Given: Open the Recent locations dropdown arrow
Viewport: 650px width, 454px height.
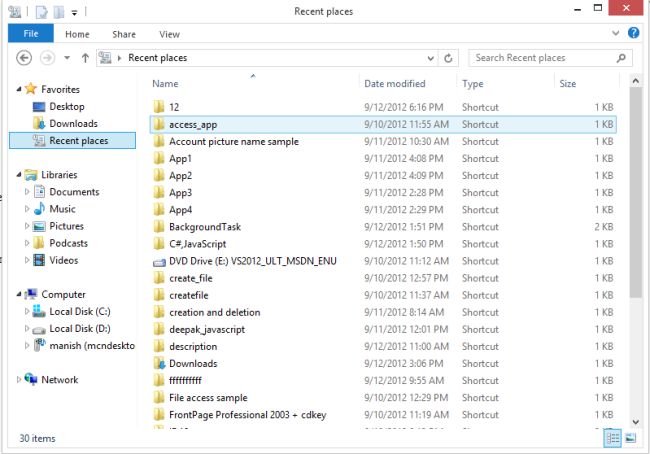Looking at the screenshot, I should click(67, 58).
